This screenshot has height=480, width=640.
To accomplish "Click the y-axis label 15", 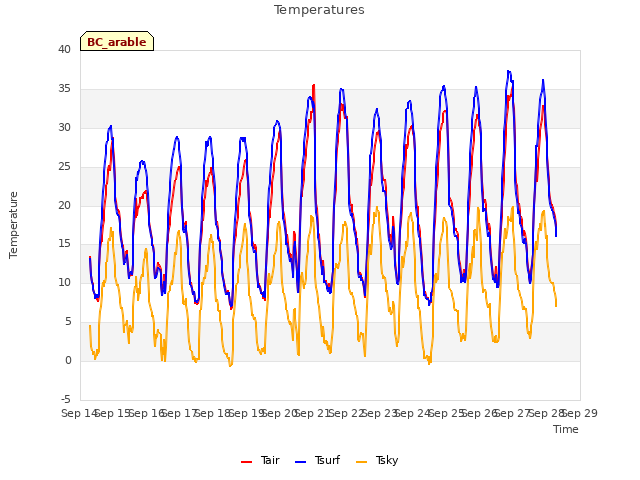I will (64, 244).
